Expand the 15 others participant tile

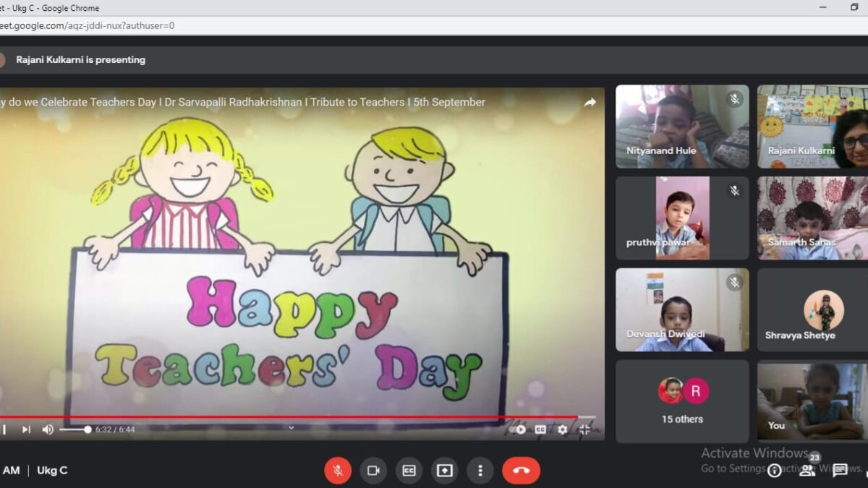point(682,401)
